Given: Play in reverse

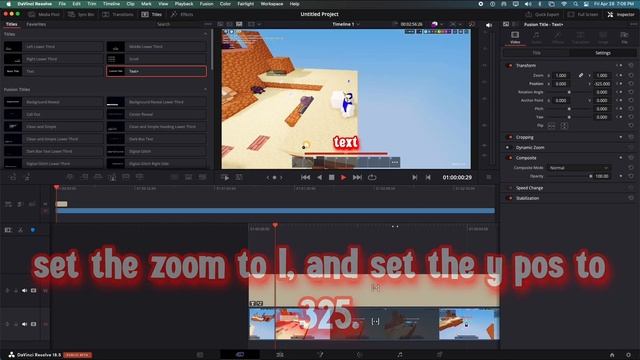Looking at the screenshot, I should point(320,178).
